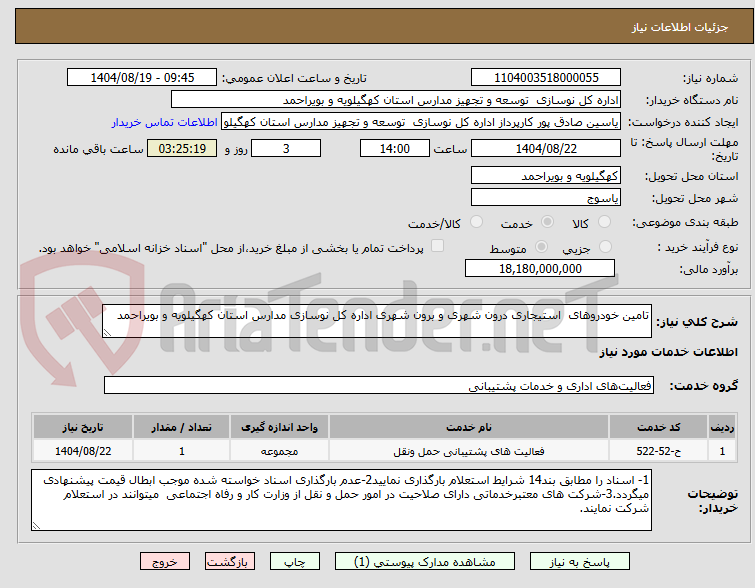The image size is (755, 588).
Task: Click the delivery city field یاسوج
Action: 546,197
